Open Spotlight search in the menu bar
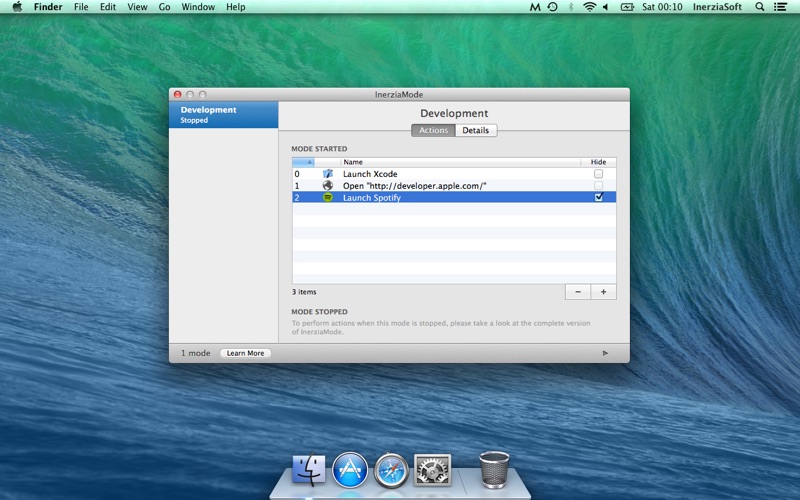This screenshot has width=800, height=500. click(x=760, y=7)
